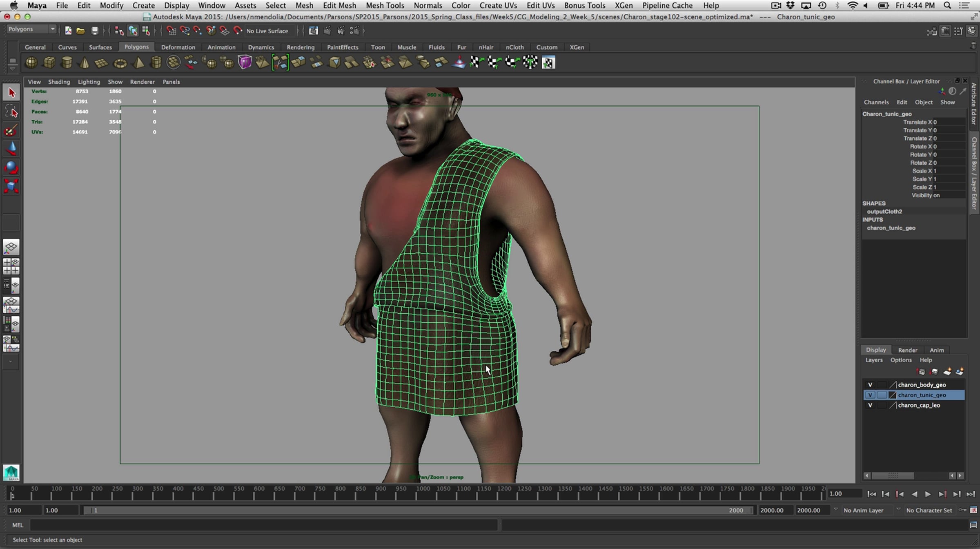Click the polygon torus shelf icon
The height and width of the screenshot is (549, 980).
(120, 63)
